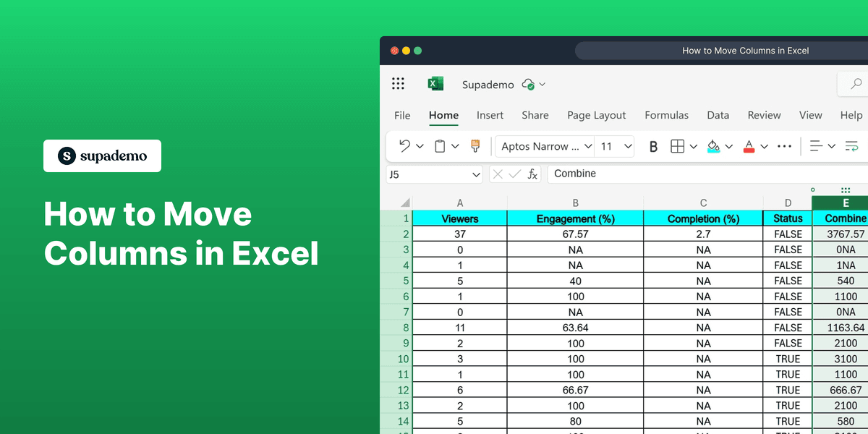This screenshot has height=434, width=868.
Task: Toggle Wrap Text on the selection
Action: pos(851,146)
